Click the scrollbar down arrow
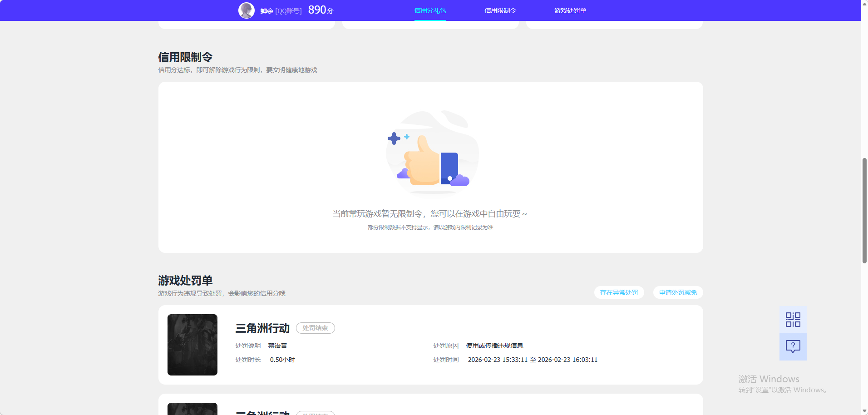Viewport: 868px width, 415px height. click(x=864, y=411)
